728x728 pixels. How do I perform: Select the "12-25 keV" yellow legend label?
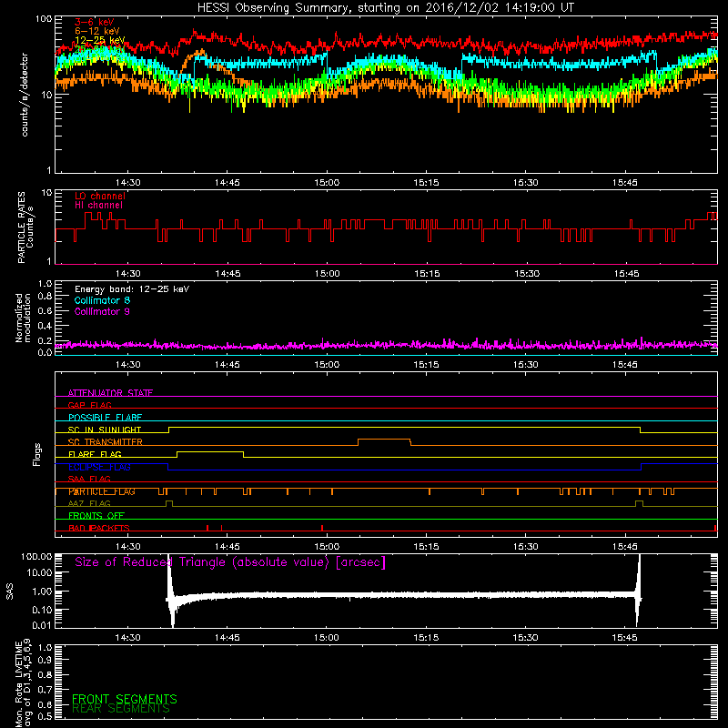[100, 40]
